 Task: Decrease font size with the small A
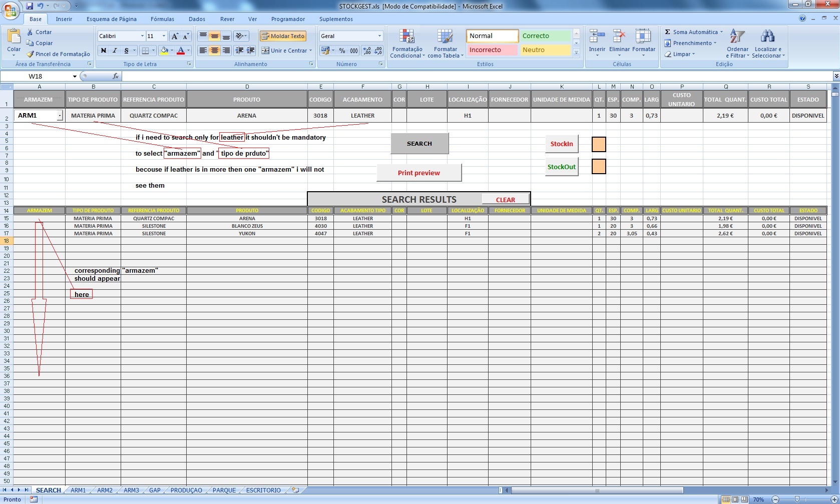[186, 36]
